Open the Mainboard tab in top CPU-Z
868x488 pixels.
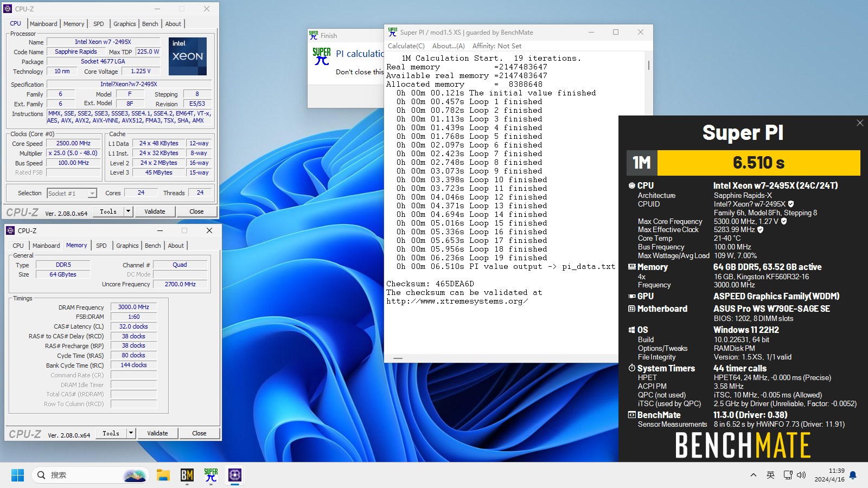pos(43,24)
